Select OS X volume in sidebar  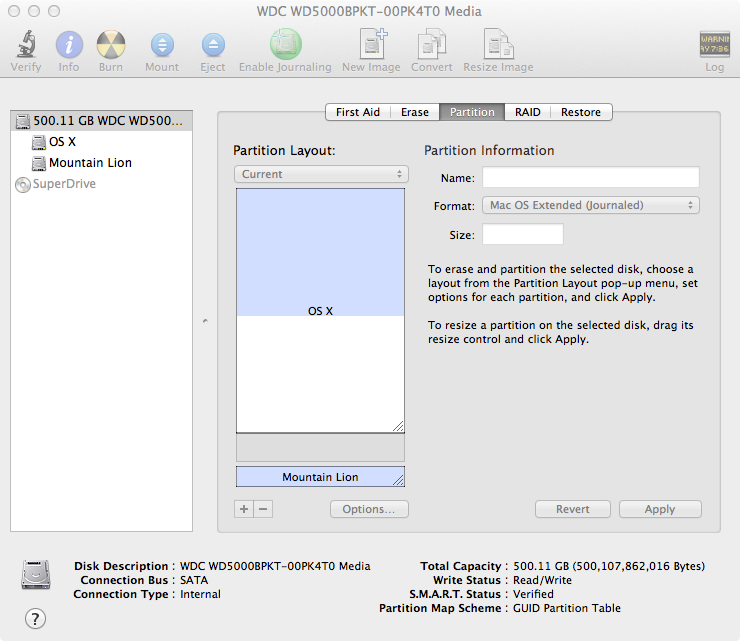click(101, 142)
